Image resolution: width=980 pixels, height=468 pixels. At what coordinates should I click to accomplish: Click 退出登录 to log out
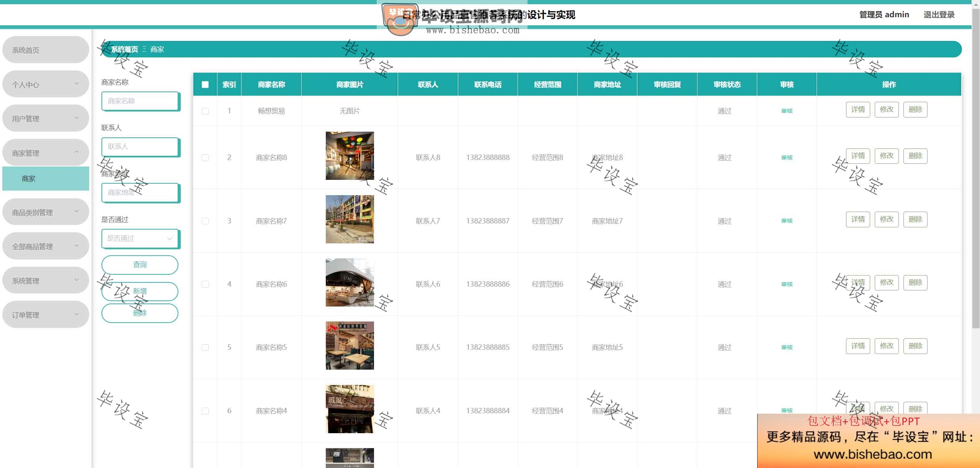(x=939, y=15)
